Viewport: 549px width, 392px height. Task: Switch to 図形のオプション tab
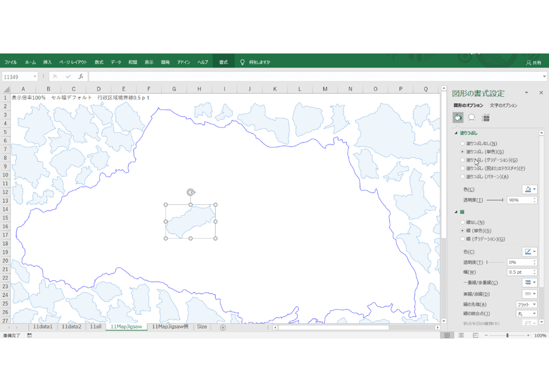[468, 105]
